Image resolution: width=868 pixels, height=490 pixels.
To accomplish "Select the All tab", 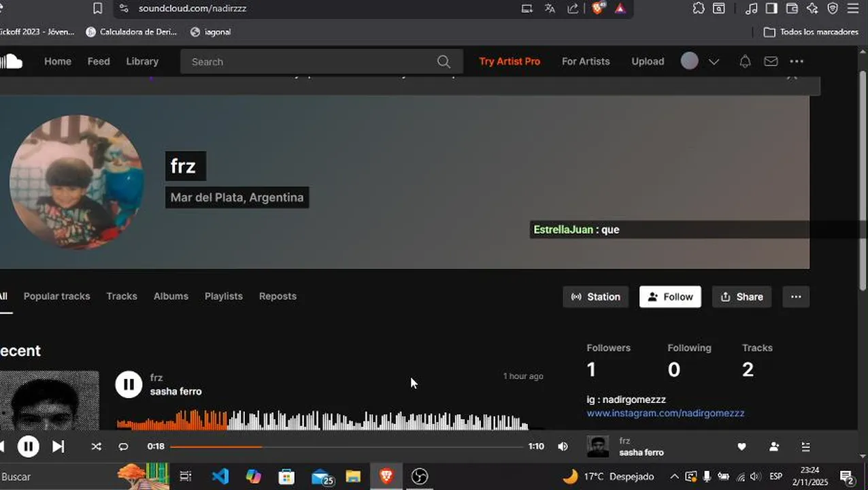I will click(4, 296).
